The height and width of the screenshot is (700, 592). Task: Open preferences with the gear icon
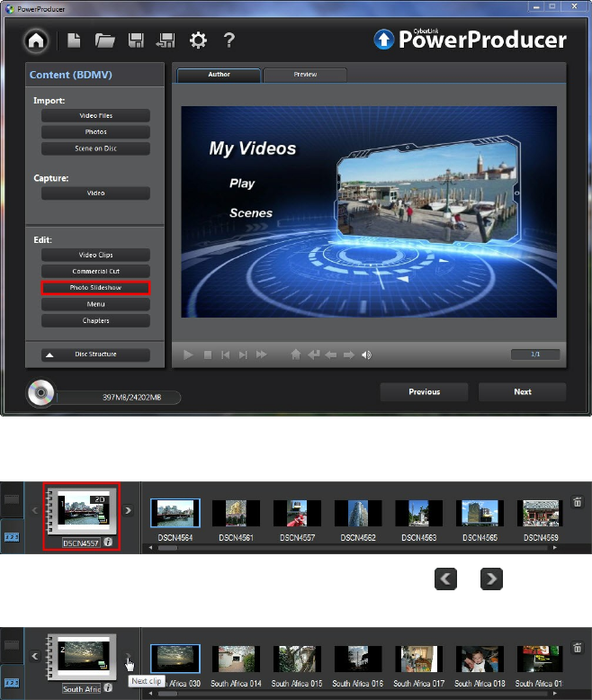[198, 40]
